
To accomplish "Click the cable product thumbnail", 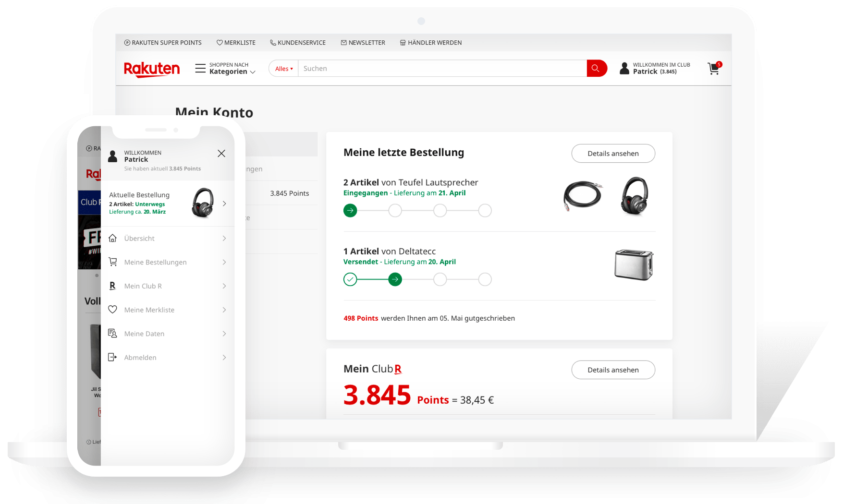I will 582,196.
